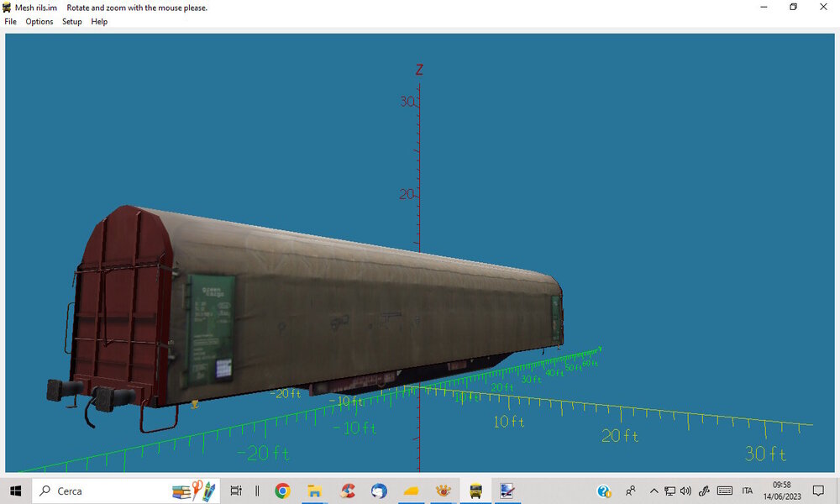The height and width of the screenshot is (504, 840).
Task: Open the Help menu
Action: click(99, 22)
